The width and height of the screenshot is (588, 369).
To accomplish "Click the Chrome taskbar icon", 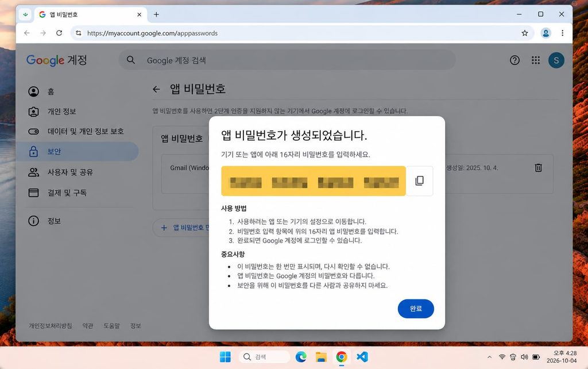I will coord(341,356).
